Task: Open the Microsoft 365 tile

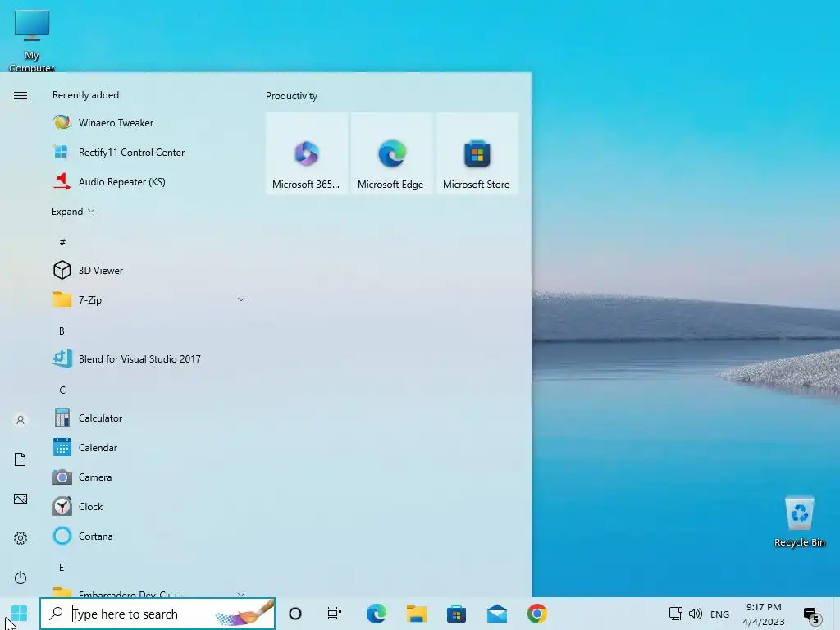Action: (307, 153)
